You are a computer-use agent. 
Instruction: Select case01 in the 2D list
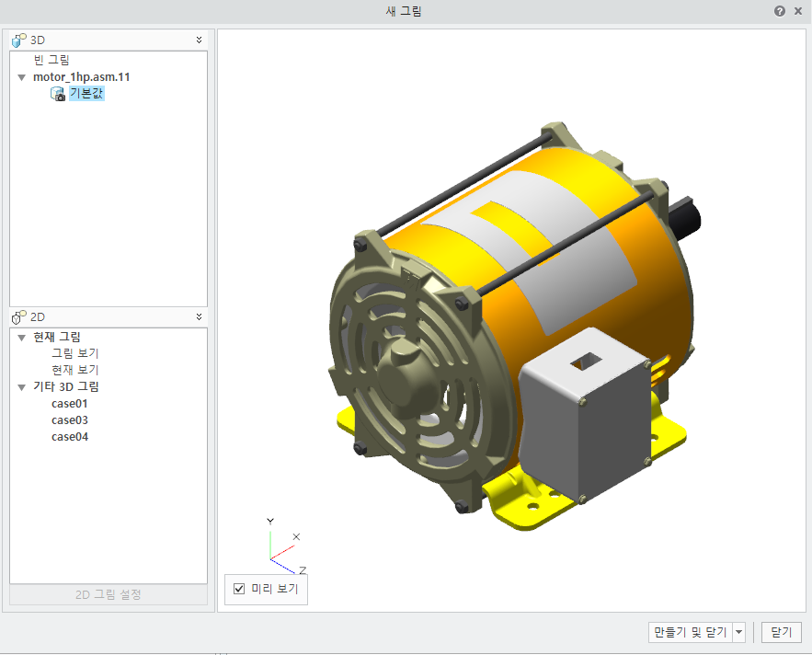[69, 404]
